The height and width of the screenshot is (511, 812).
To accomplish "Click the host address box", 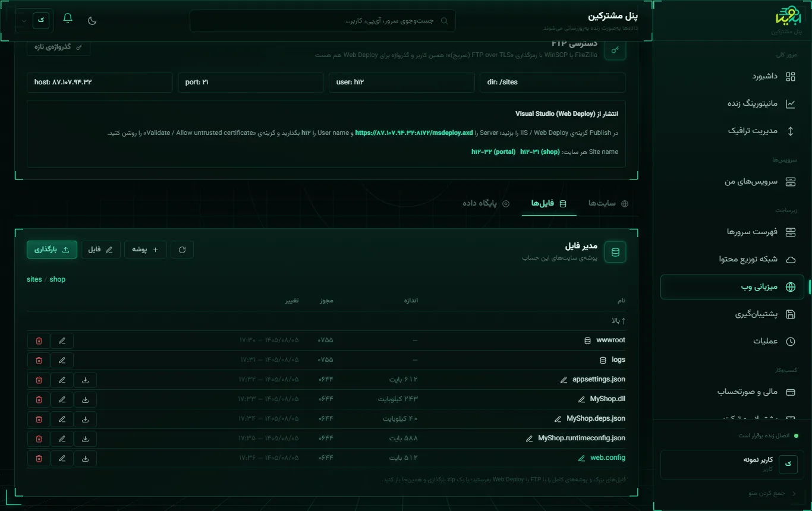I will pyautogui.click(x=100, y=82).
